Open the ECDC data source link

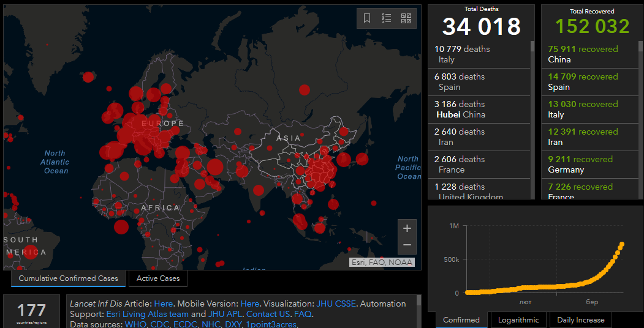point(185,324)
